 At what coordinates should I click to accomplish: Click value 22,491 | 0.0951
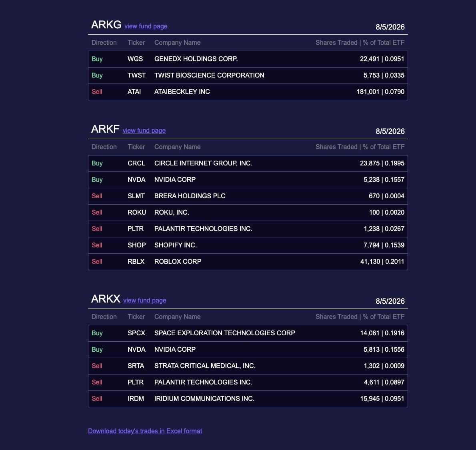coord(382,59)
